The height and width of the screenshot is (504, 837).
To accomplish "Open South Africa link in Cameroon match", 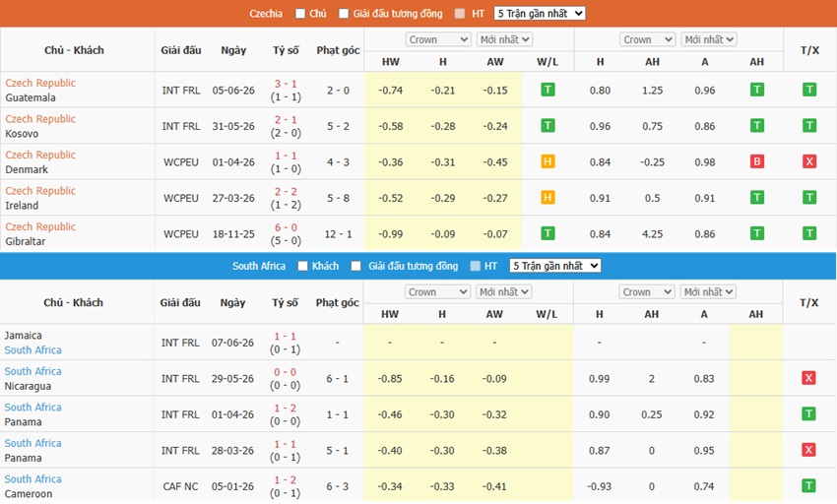I will coord(33,479).
